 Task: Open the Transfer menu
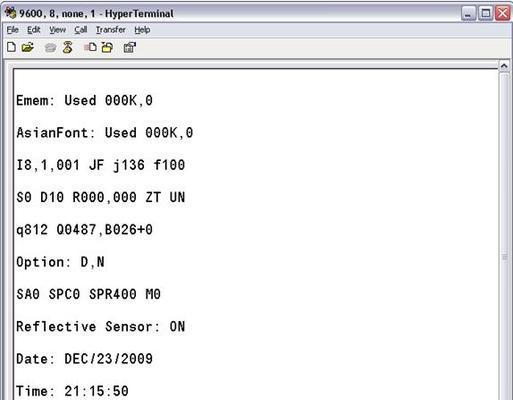(111, 30)
